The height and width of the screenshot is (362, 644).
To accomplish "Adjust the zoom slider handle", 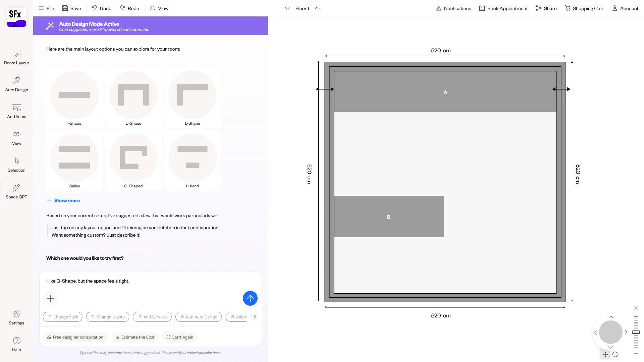I will pos(636,332).
